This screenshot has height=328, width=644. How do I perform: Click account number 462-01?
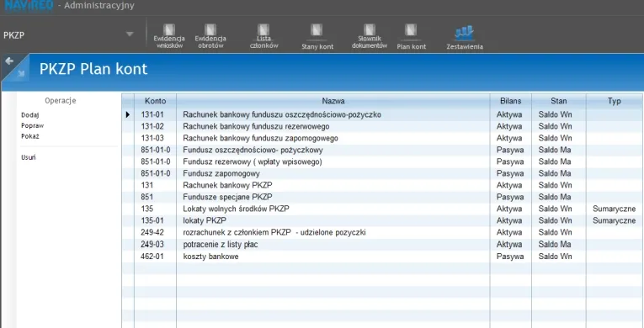pyautogui.click(x=152, y=257)
